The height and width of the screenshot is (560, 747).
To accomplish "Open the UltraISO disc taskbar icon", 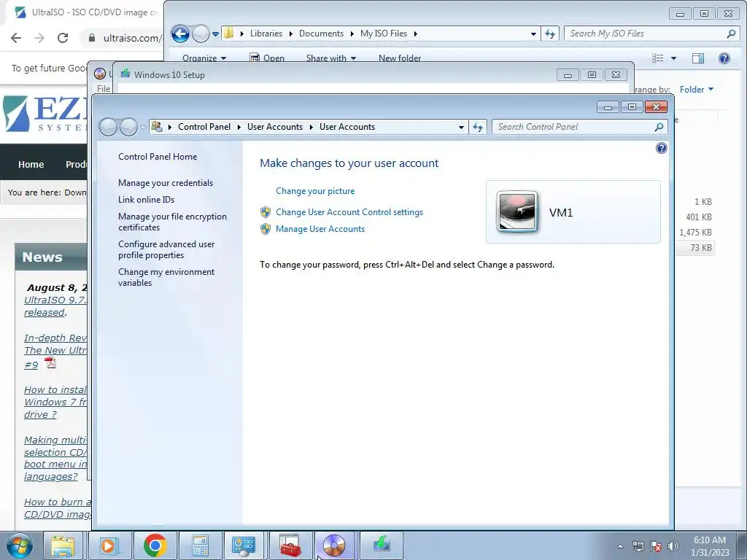I will (x=334, y=545).
